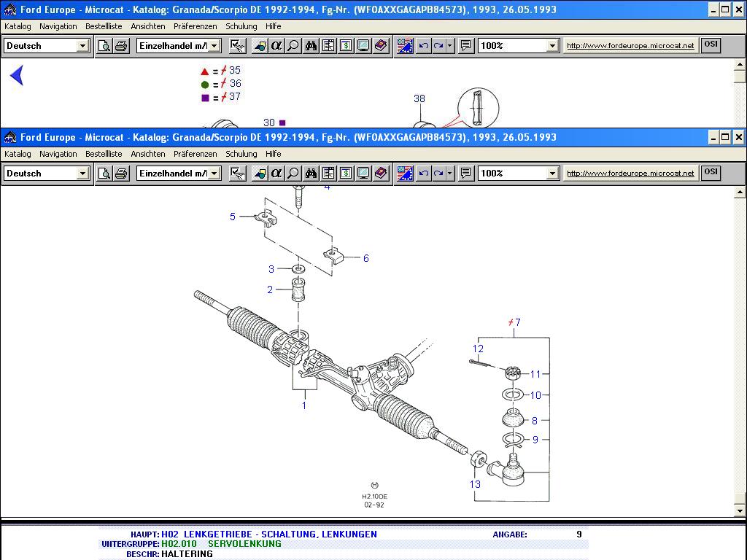
Task: Click 'H02.010 SERVOLENKUNG' subgroup text
Action: coord(222,544)
